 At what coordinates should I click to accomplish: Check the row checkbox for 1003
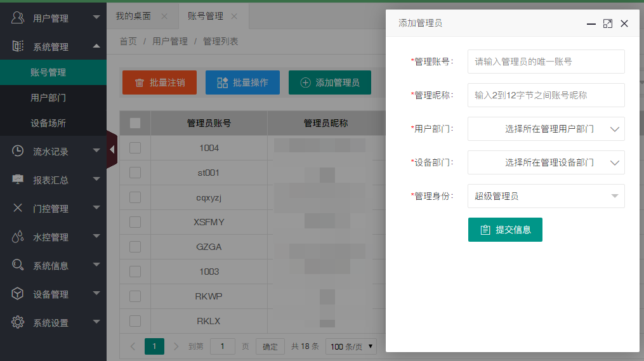pyautogui.click(x=135, y=272)
